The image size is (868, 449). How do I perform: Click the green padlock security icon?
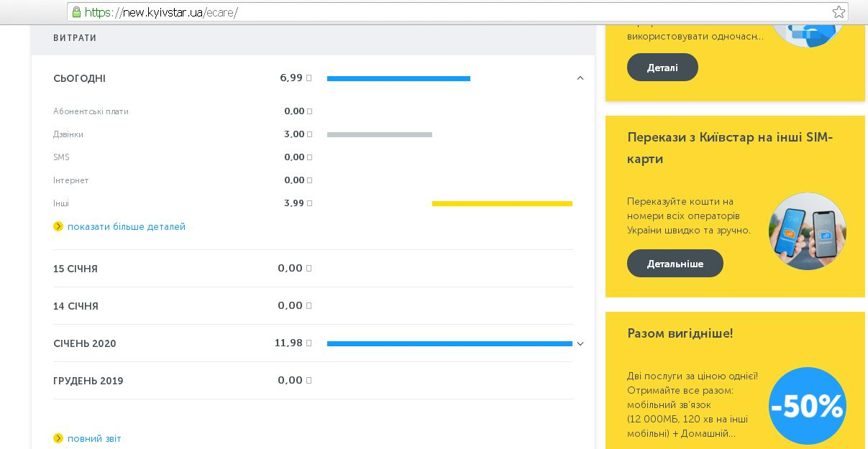point(76,12)
